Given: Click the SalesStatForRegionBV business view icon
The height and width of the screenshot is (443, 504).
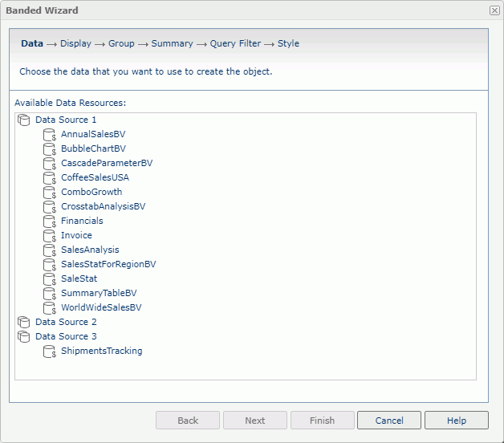Looking at the screenshot, I should coord(50,265).
